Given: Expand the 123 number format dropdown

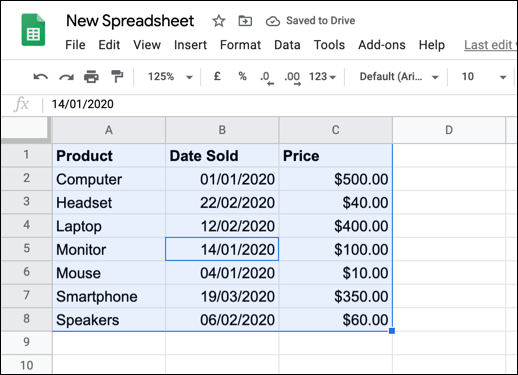Looking at the screenshot, I should pyautogui.click(x=322, y=77).
